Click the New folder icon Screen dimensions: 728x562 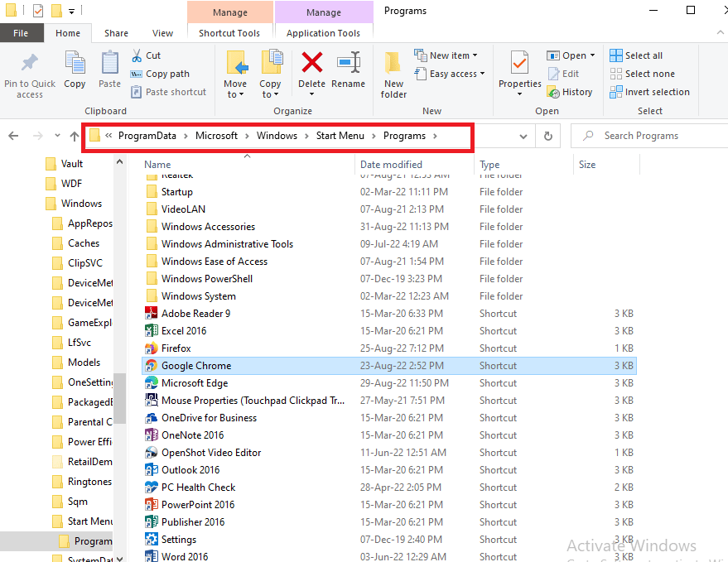click(393, 64)
